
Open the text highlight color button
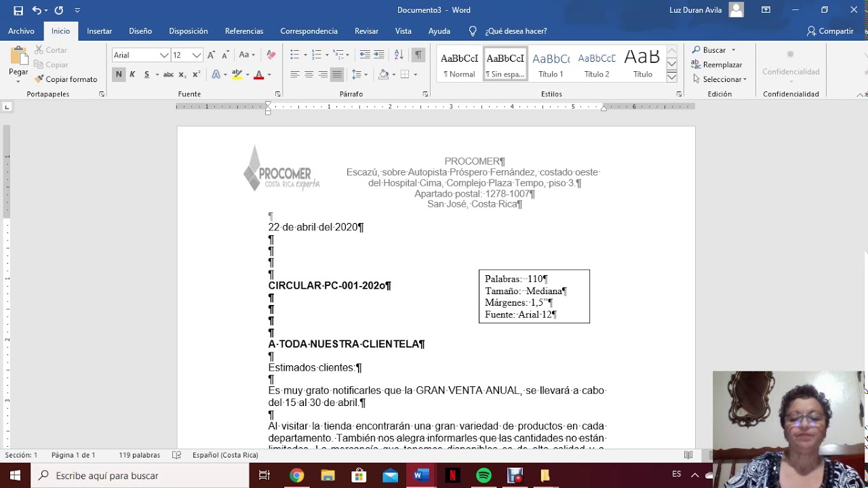(x=237, y=75)
